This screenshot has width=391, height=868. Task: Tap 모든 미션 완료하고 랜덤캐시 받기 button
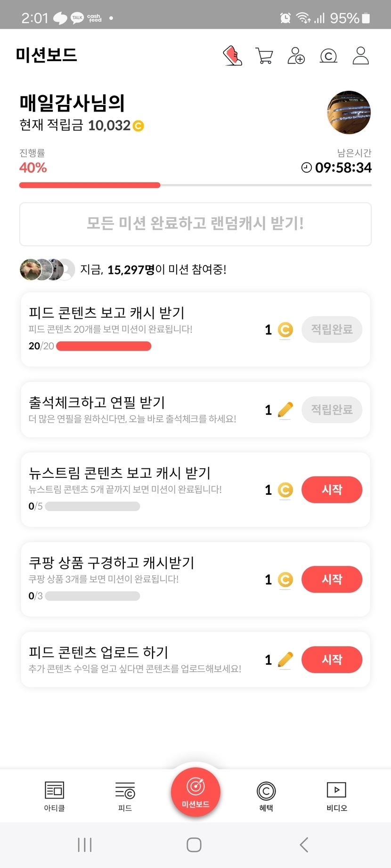[195, 224]
